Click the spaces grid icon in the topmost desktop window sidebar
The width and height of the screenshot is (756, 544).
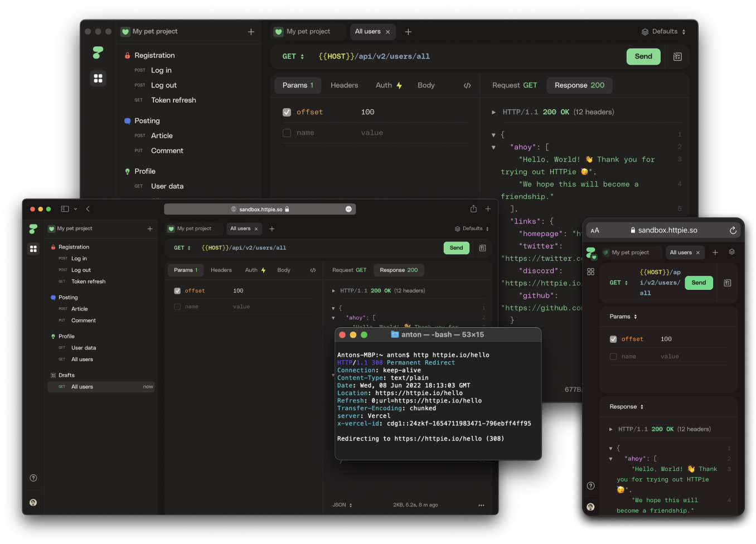tap(98, 79)
